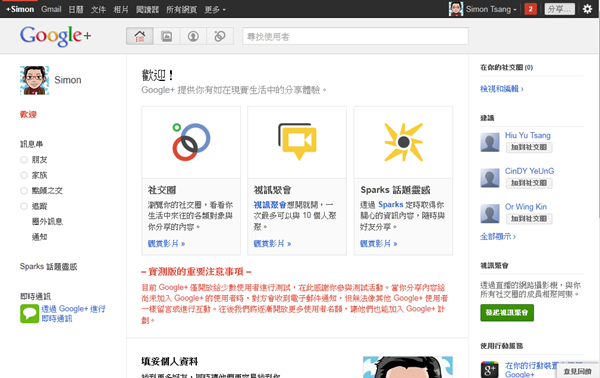This screenshot has height=378, width=600.
Task: Open 文件 in the top bar
Action: tap(98, 9)
